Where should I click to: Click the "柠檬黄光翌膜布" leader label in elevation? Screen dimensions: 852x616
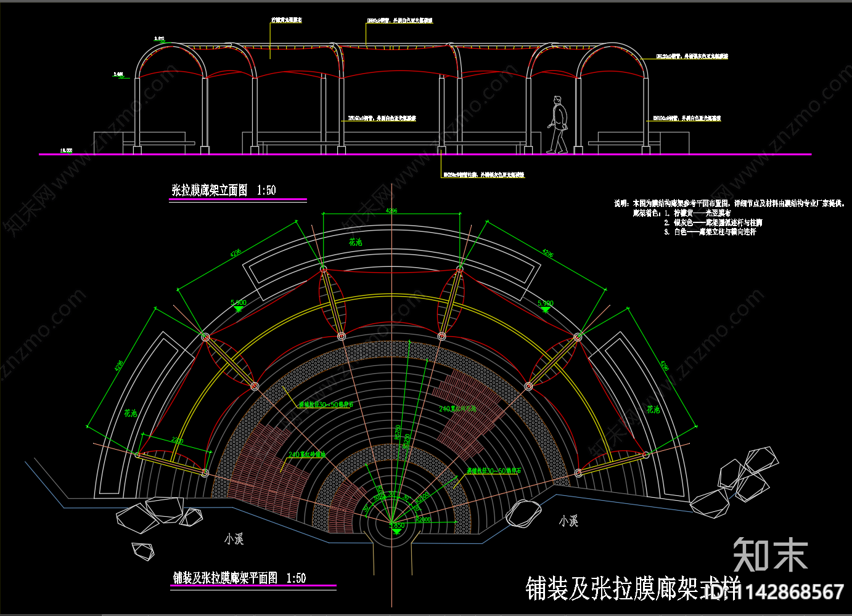pyautogui.click(x=287, y=20)
